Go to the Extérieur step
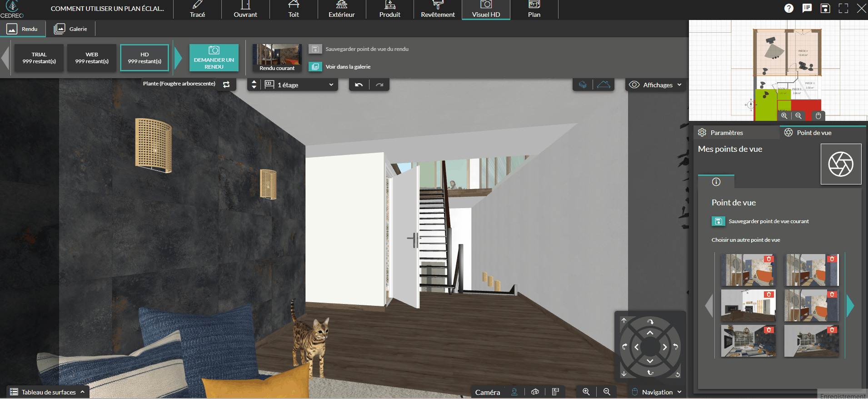This screenshot has height=399, width=868. [x=342, y=10]
